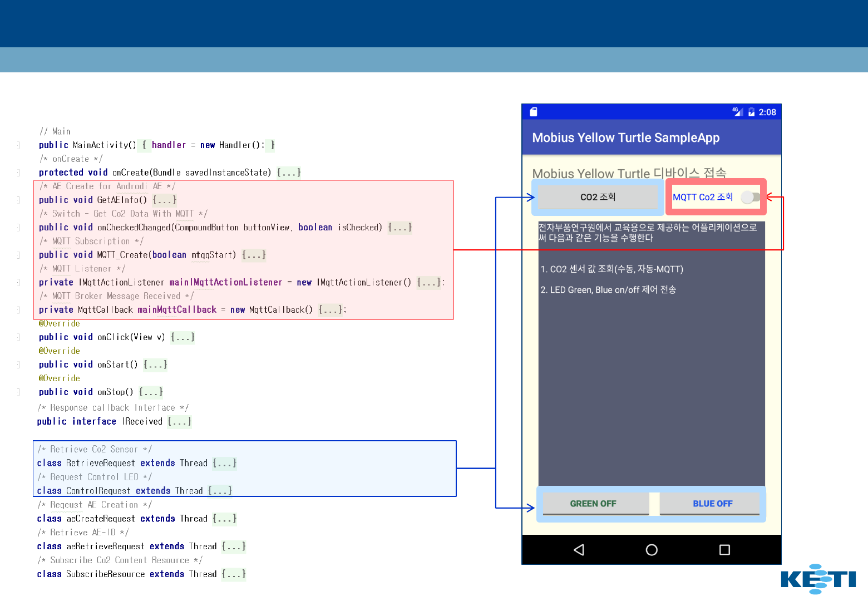Expand the folded aeRetrieveRequest class body
Screen dimensions: 868x601
(234, 546)
